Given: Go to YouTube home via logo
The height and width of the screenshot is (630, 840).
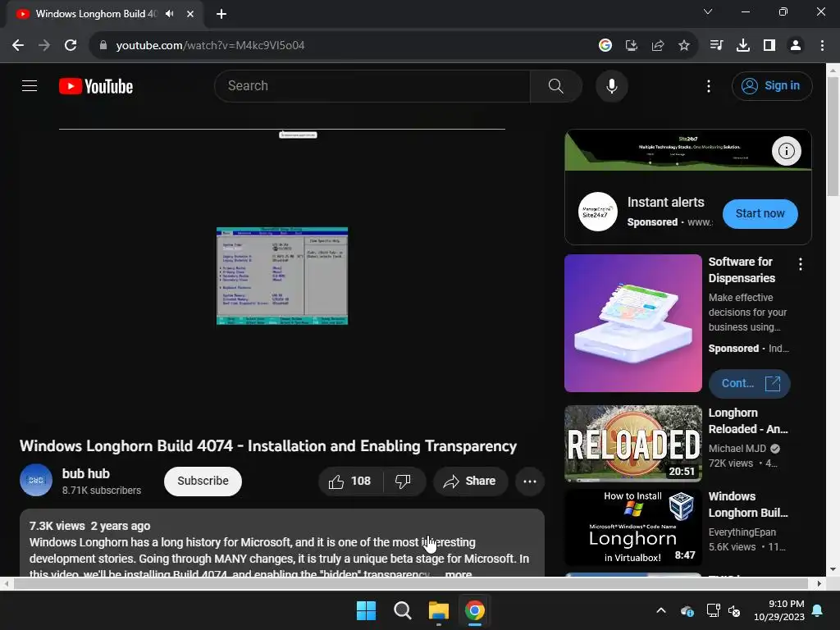Looking at the screenshot, I should tap(96, 86).
